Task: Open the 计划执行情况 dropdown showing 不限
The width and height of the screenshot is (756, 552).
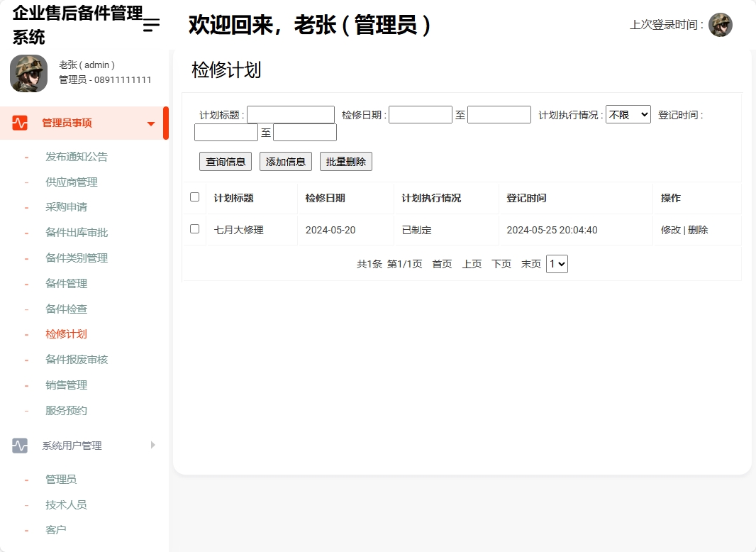Action: point(628,114)
